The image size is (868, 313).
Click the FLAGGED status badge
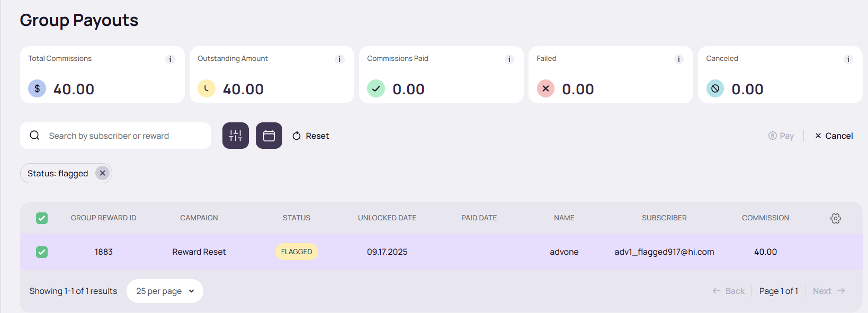[x=297, y=252]
